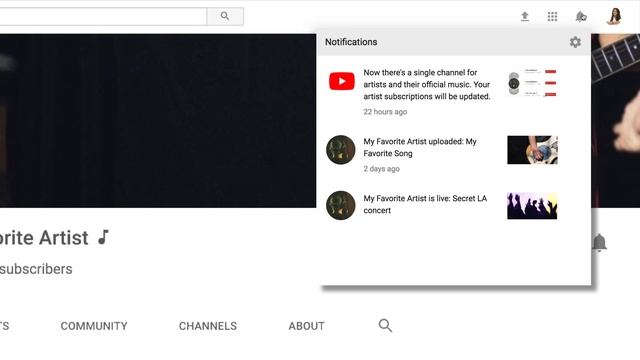
Task: Toggle the channel subscription bell icon
Action: click(x=599, y=243)
